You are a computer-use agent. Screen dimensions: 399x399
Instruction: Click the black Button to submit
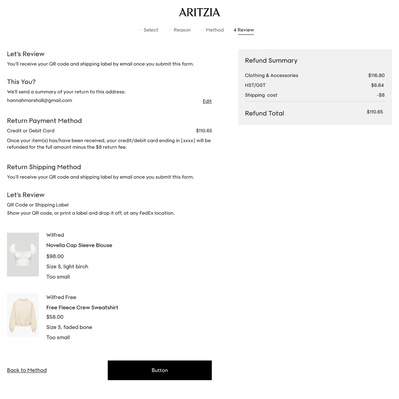point(160,370)
